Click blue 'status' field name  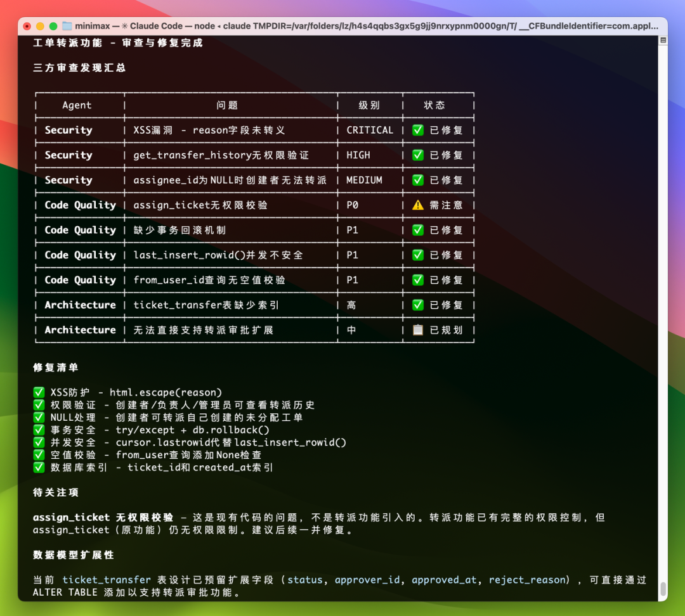(305, 580)
